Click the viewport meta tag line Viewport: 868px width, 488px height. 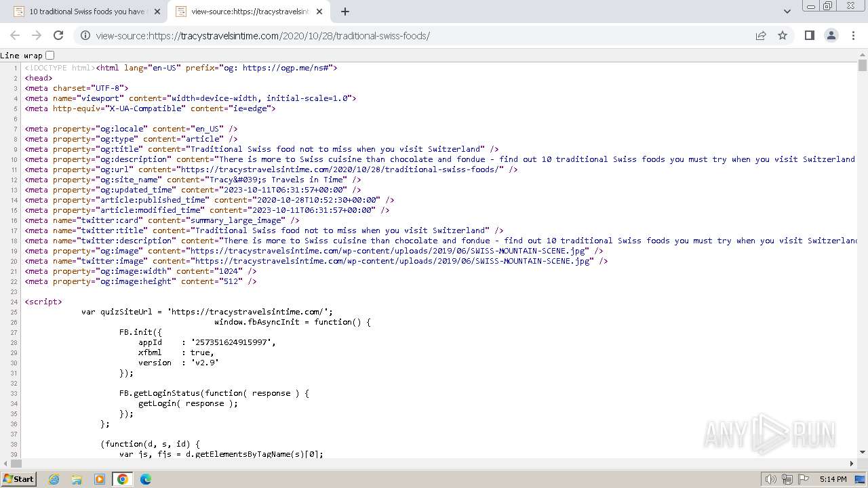[191, 98]
